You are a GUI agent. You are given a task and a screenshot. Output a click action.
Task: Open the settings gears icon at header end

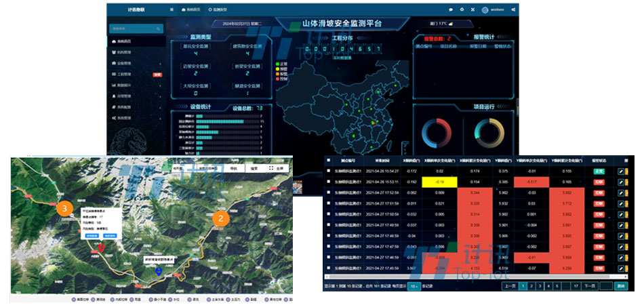pos(513,9)
